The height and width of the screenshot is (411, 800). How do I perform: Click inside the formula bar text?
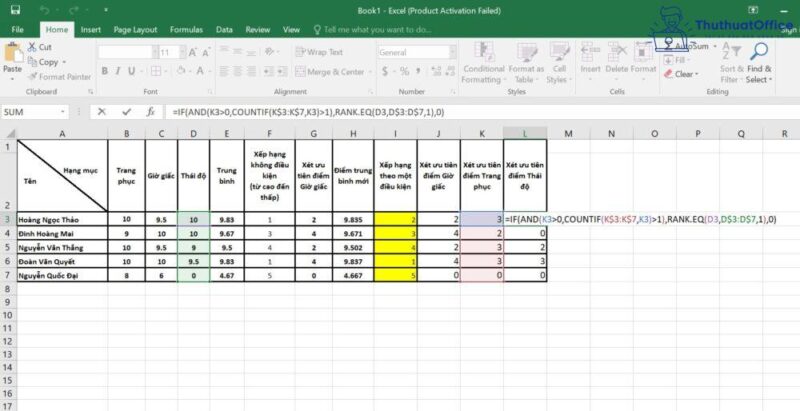click(308, 112)
